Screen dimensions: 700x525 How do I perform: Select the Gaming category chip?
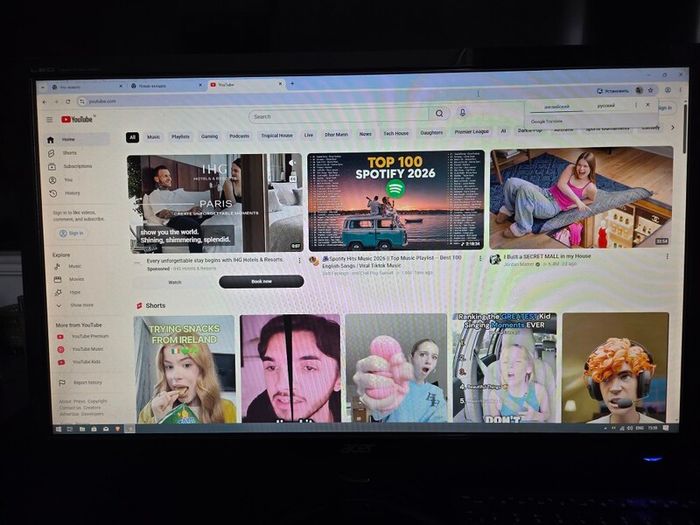(x=209, y=136)
